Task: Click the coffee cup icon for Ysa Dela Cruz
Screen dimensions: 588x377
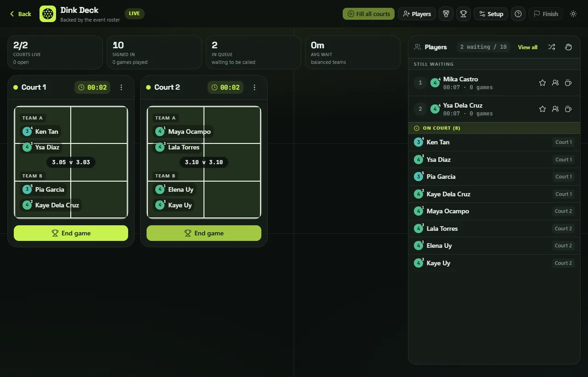Action: tap(568, 109)
